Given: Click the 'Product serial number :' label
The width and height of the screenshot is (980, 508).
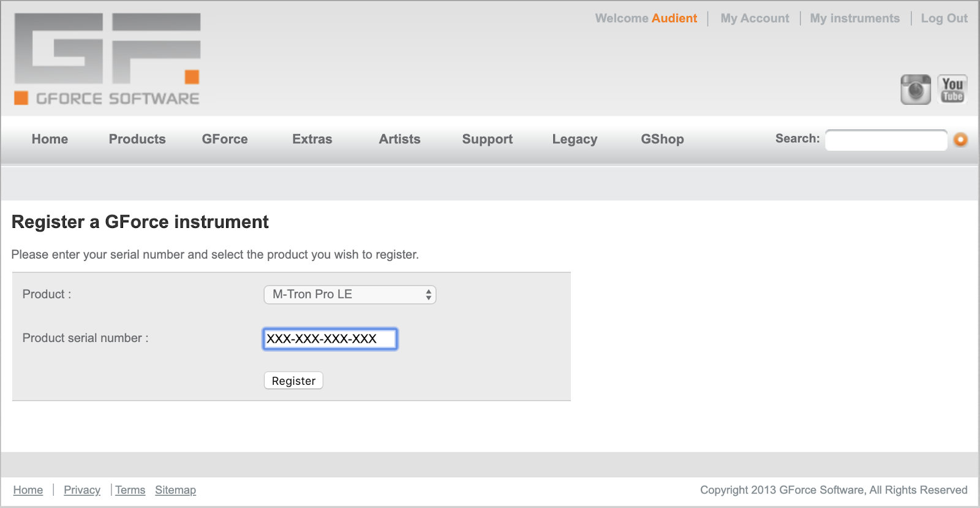Looking at the screenshot, I should point(86,338).
